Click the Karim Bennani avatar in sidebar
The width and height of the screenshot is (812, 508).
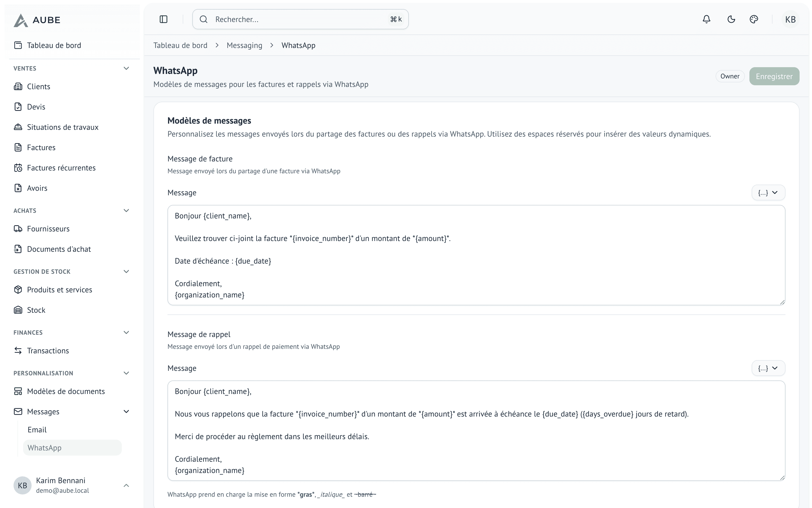click(23, 485)
